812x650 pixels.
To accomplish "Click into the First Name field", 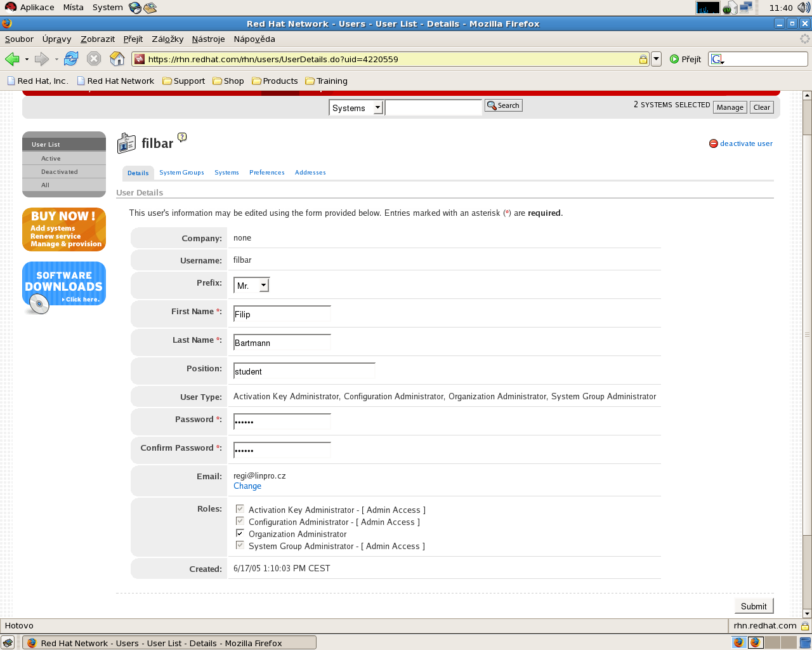I will tap(282, 314).
